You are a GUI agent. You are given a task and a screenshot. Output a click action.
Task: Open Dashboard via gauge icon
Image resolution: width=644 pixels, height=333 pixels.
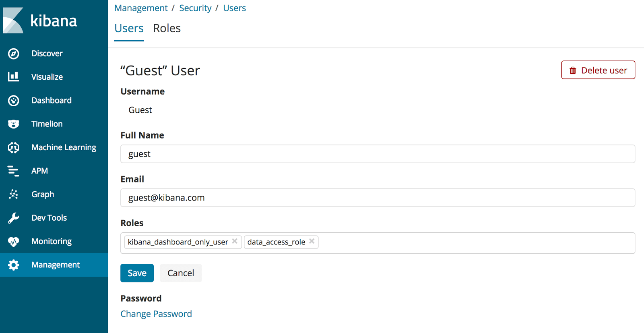point(14,101)
